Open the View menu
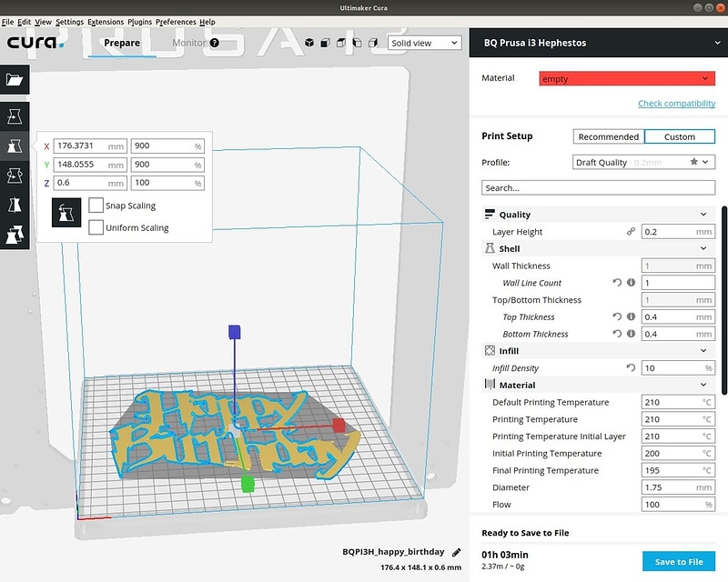 (x=43, y=22)
